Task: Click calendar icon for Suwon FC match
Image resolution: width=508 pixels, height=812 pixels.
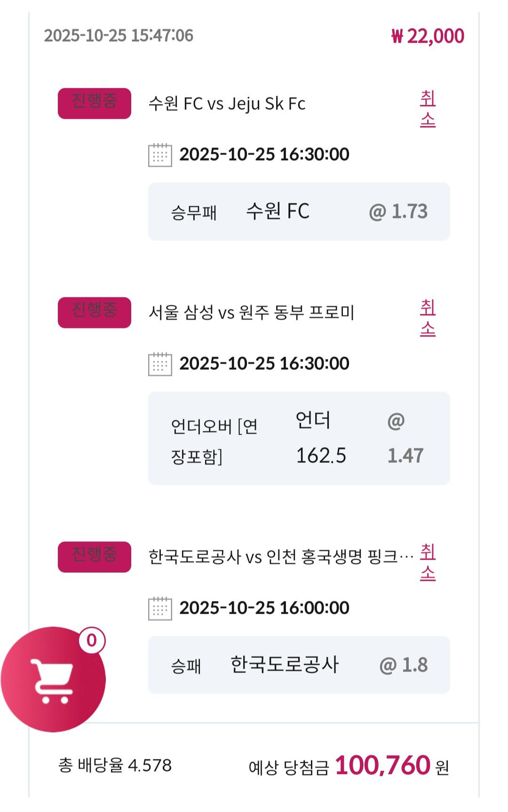Action: [x=160, y=155]
